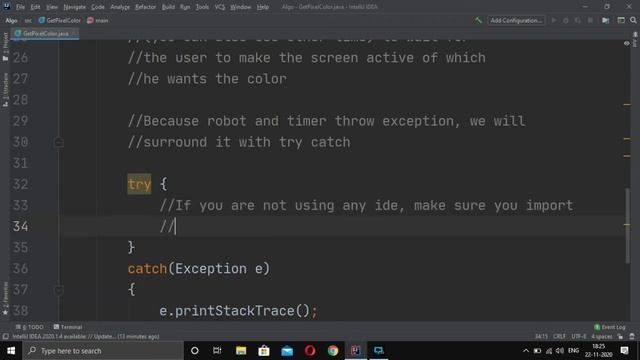
Task: Click the main method icon in the breadcrumb
Action: (90, 20)
